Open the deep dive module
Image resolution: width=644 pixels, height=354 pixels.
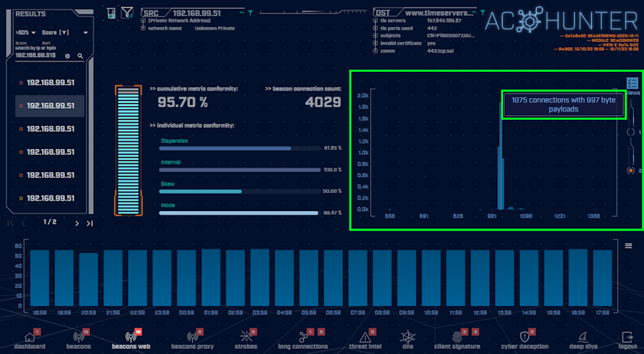(x=583, y=341)
